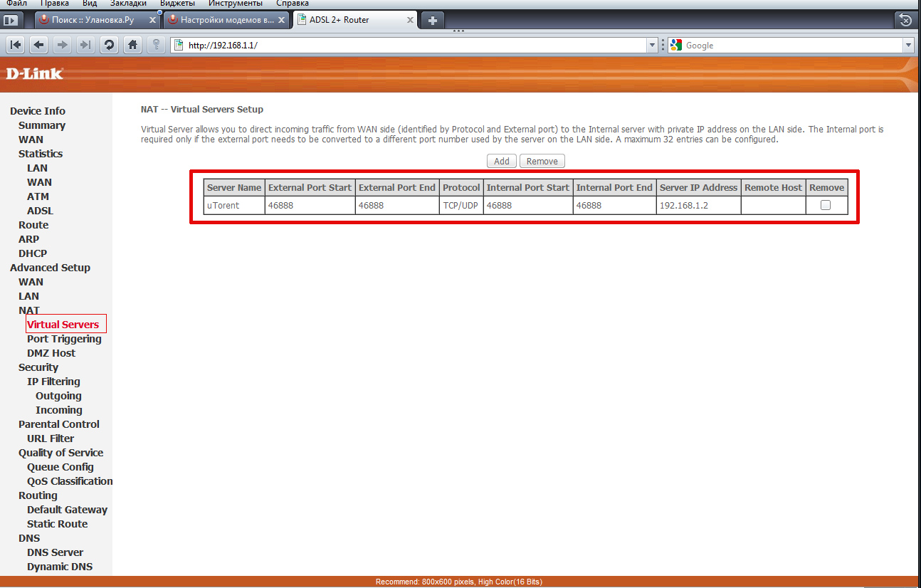Click the password wand key icon
921x588 pixels.
[157, 45]
